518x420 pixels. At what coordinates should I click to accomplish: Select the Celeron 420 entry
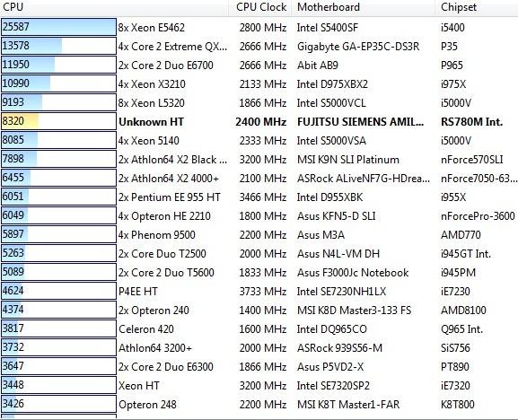pos(146,328)
